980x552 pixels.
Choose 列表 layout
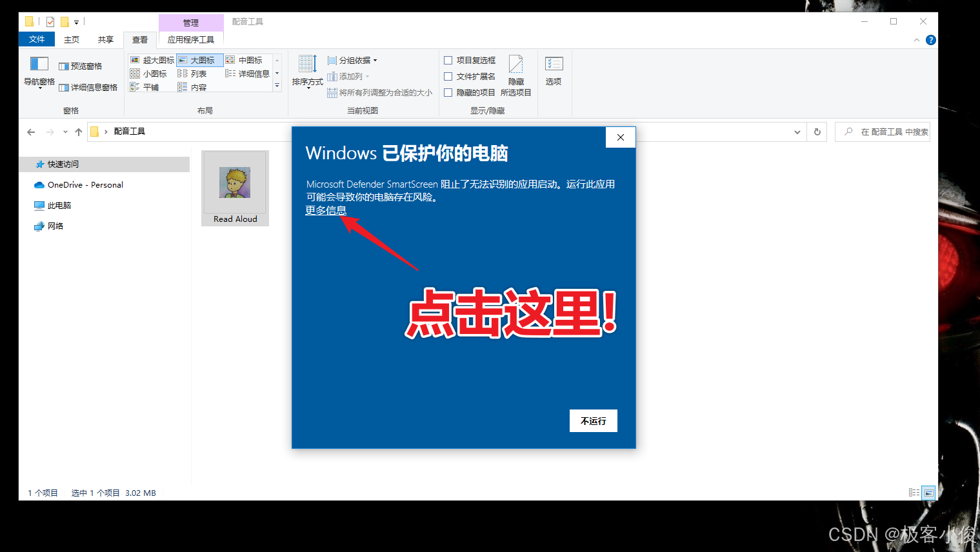[x=192, y=74]
